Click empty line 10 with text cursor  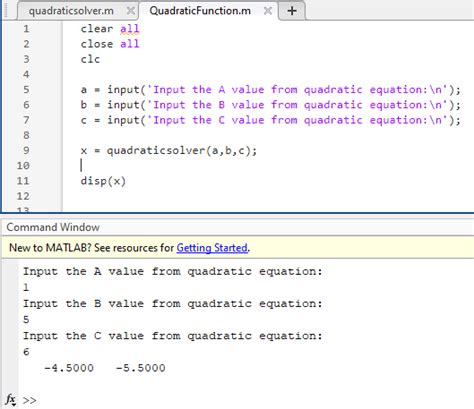coord(267,166)
